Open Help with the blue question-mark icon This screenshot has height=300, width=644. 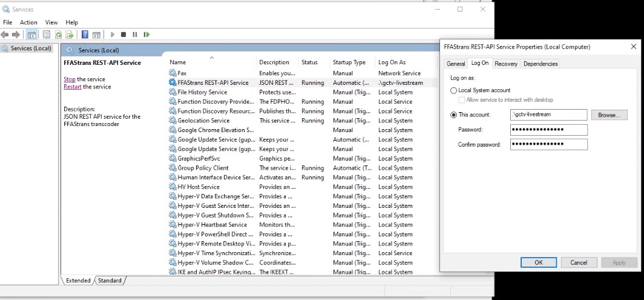tap(85, 35)
